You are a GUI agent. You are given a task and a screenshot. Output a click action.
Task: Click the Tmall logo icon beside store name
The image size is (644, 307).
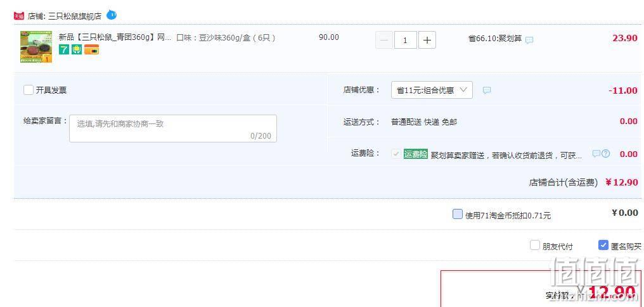(x=19, y=16)
